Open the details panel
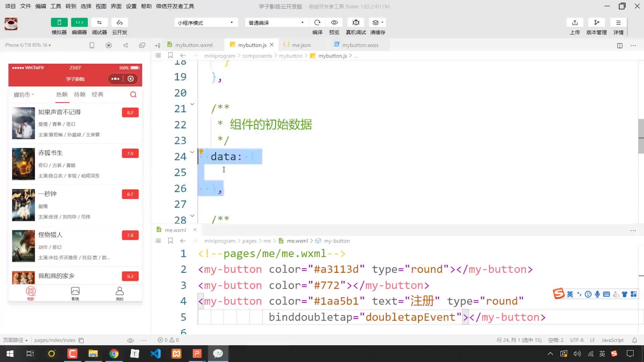The image size is (644, 362). tap(618, 22)
